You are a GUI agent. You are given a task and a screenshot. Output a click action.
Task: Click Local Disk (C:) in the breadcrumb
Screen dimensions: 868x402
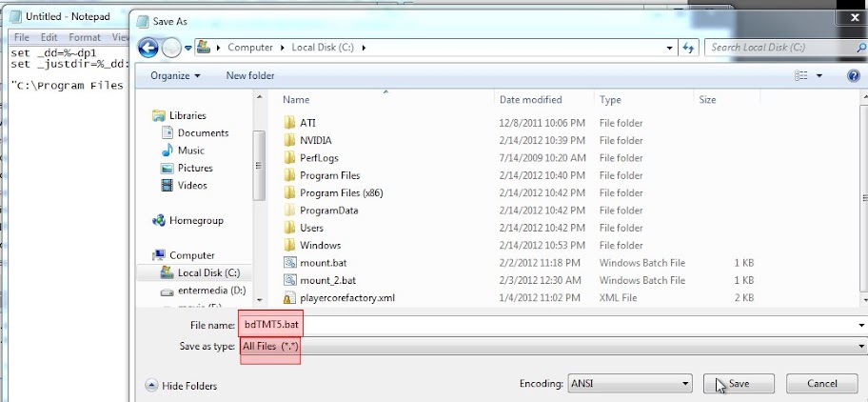pos(323,48)
